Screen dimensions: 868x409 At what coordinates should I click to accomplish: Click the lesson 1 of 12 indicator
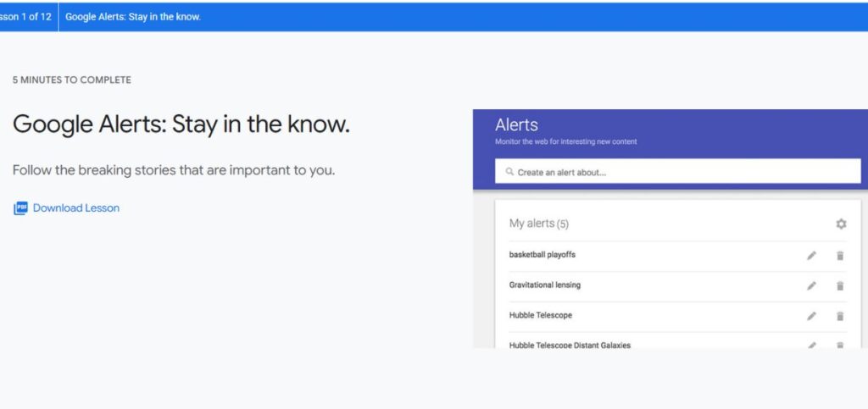(x=25, y=17)
